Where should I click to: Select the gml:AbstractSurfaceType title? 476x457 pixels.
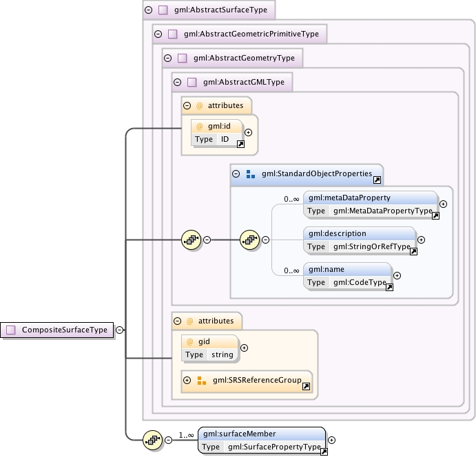pos(220,10)
